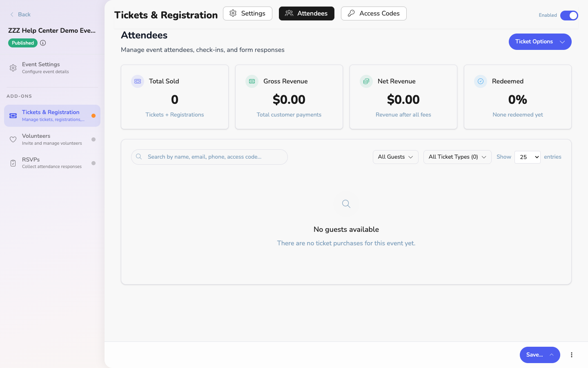
Task: Click 'Total customer payments' caption
Action: click(289, 115)
